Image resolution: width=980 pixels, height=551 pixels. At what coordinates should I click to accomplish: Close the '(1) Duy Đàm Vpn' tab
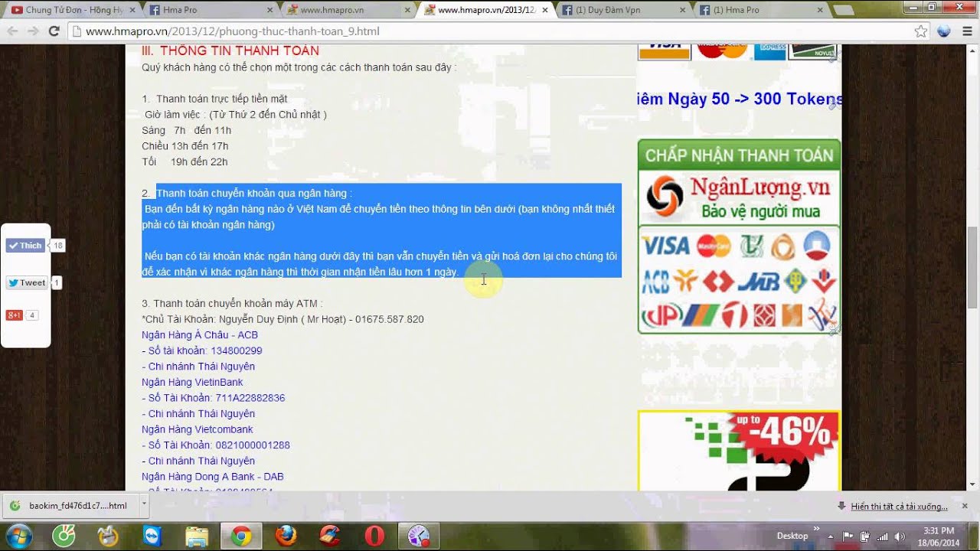coord(681,10)
